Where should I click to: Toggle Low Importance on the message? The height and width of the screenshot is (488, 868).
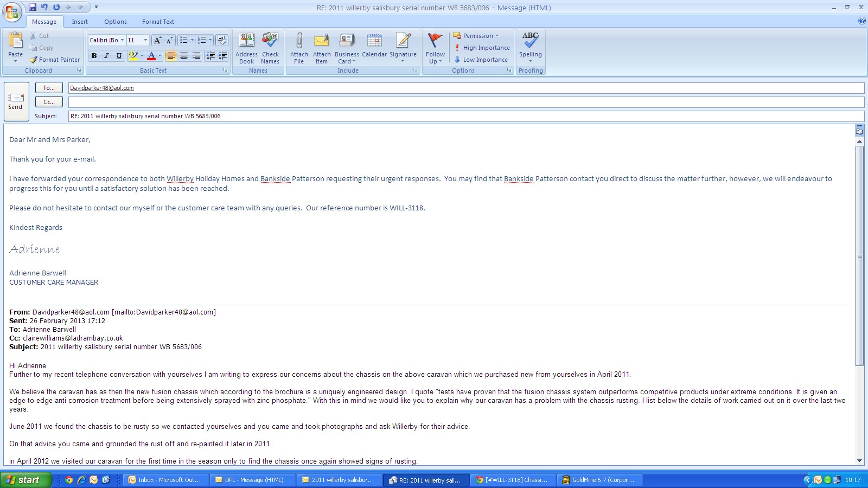[481, 60]
